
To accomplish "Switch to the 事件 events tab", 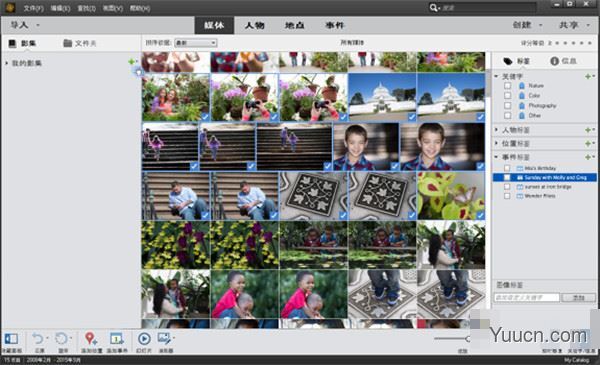I will coord(334,25).
